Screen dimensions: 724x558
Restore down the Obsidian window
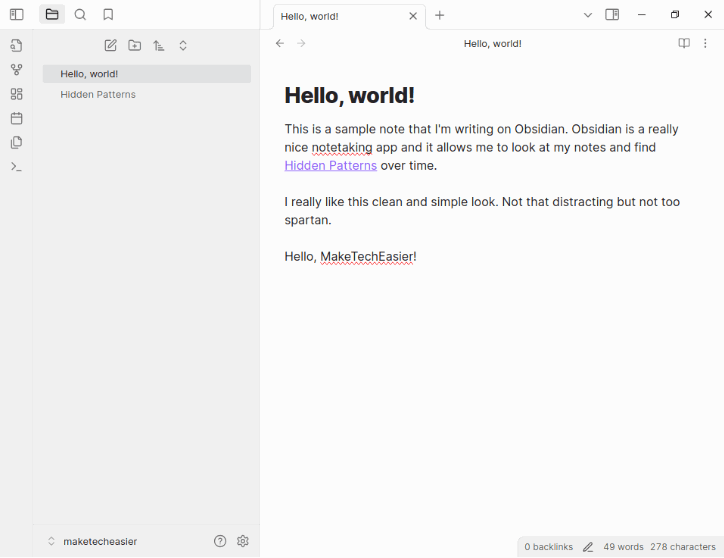point(675,15)
